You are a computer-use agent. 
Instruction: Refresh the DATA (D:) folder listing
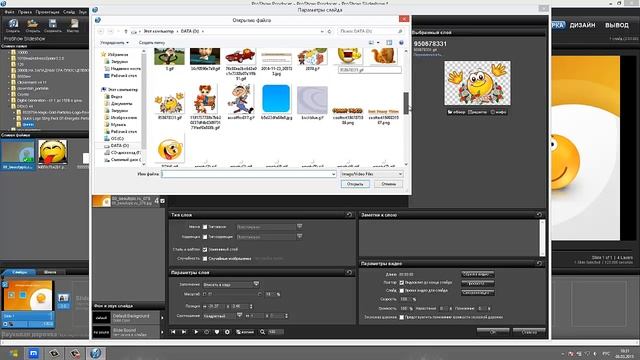coord(329,31)
